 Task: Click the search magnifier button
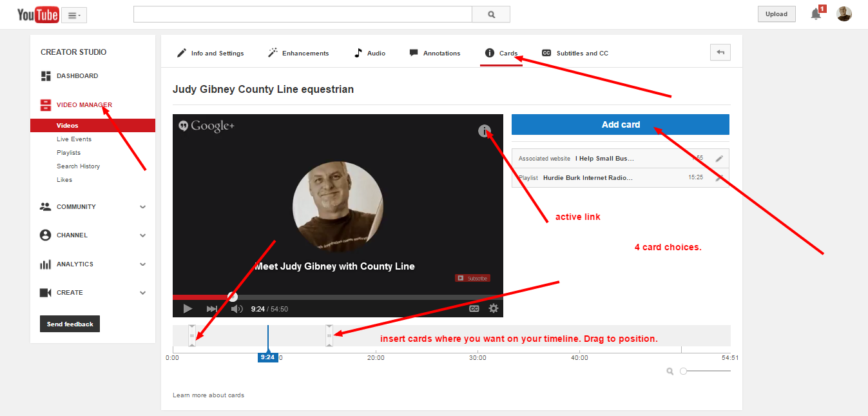pos(491,14)
